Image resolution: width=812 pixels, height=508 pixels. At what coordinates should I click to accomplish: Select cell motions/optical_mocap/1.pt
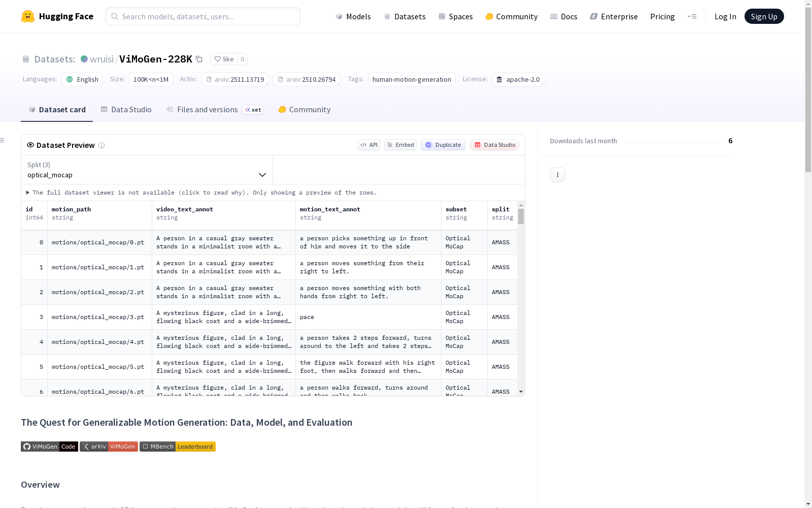tap(99, 267)
